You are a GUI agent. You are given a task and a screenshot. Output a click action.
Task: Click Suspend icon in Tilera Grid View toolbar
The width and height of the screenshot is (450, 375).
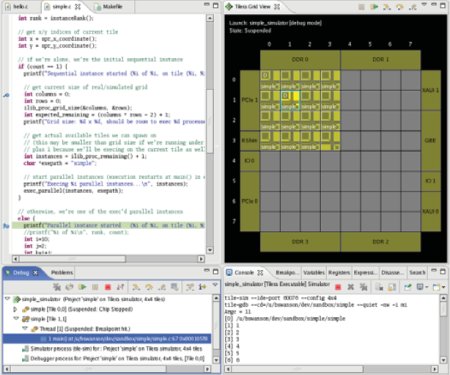[361, 6]
